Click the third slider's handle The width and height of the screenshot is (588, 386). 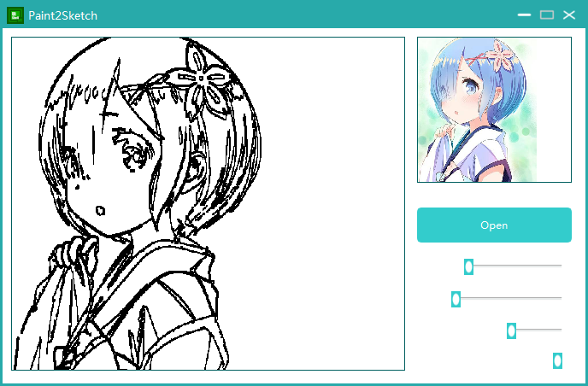[511, 330]
